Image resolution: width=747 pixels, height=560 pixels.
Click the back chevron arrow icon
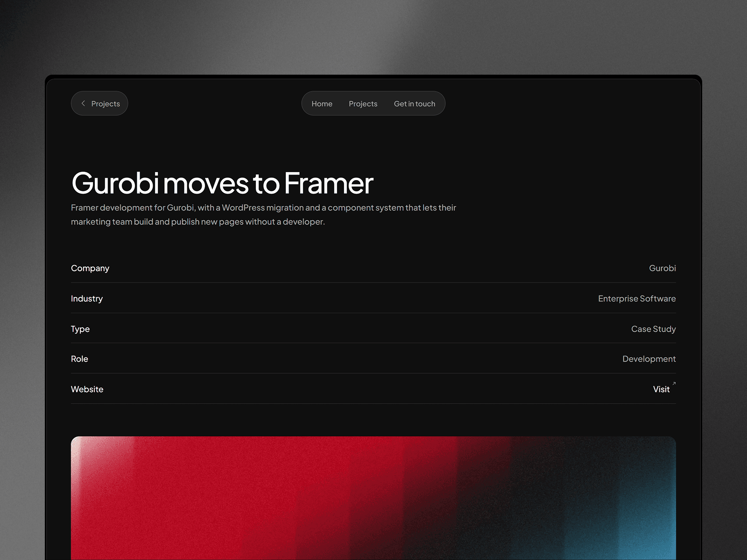83,103
